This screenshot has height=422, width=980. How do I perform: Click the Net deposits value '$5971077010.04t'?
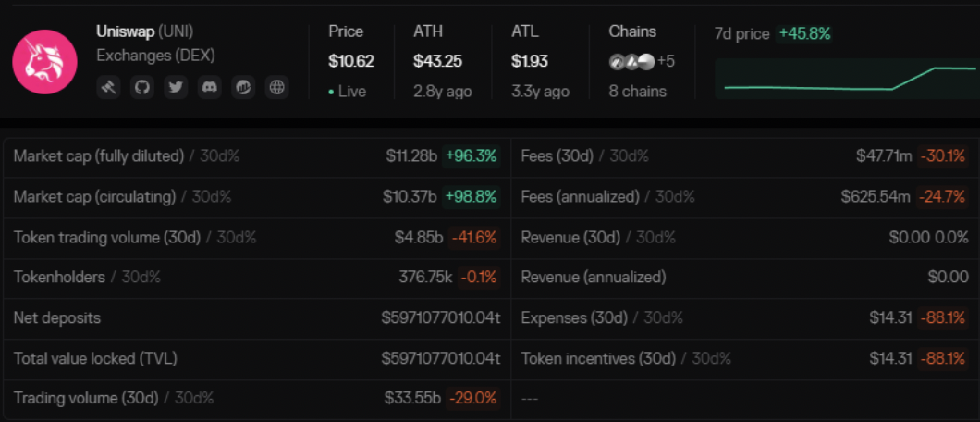pyautogui.click(x=441, y=317)
